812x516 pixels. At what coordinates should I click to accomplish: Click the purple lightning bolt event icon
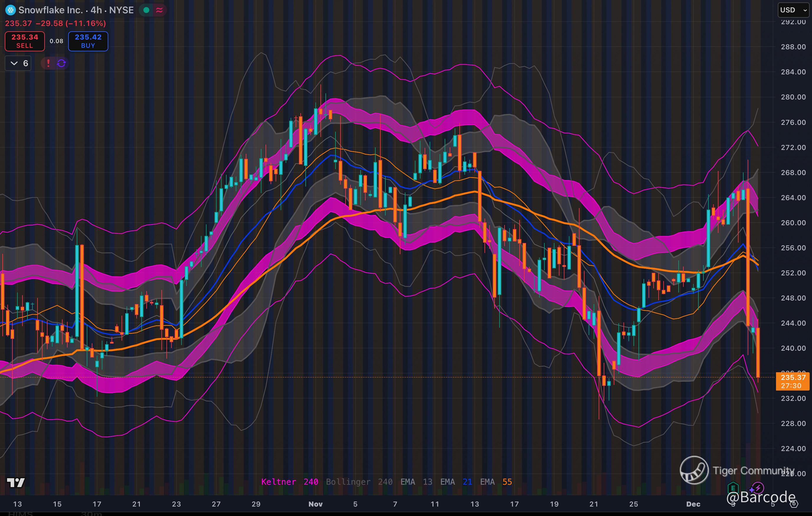(x=757, y=488)
